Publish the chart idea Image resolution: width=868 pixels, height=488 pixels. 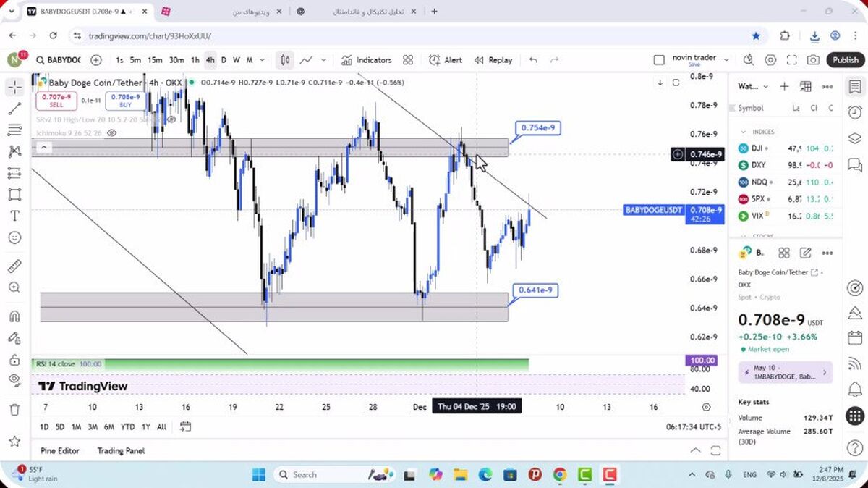click(x=845, y=60)
